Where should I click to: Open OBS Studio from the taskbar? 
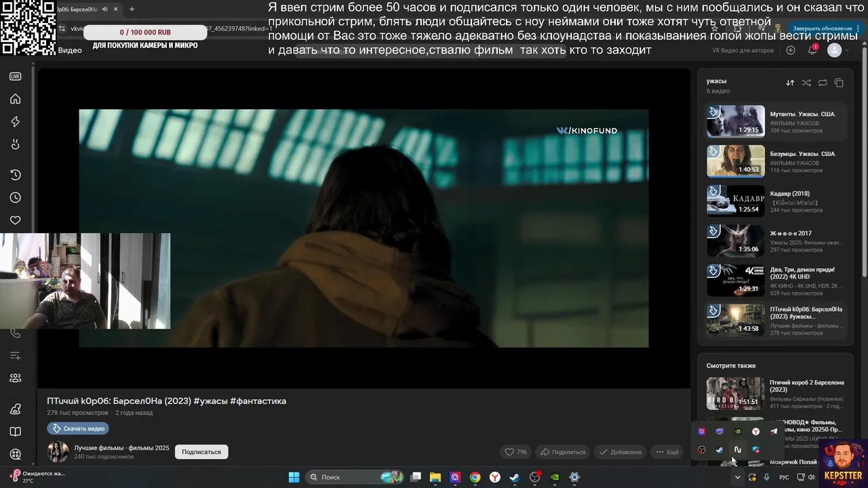[x=535, y=477]
